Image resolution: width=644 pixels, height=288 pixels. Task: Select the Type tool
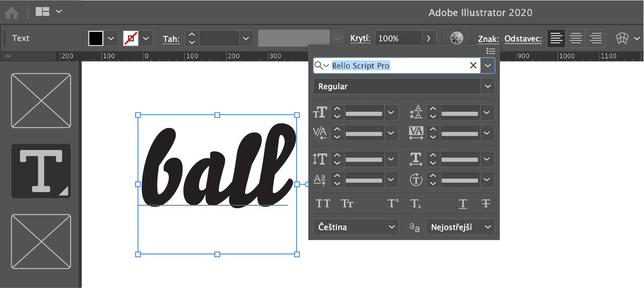point(41,171)
